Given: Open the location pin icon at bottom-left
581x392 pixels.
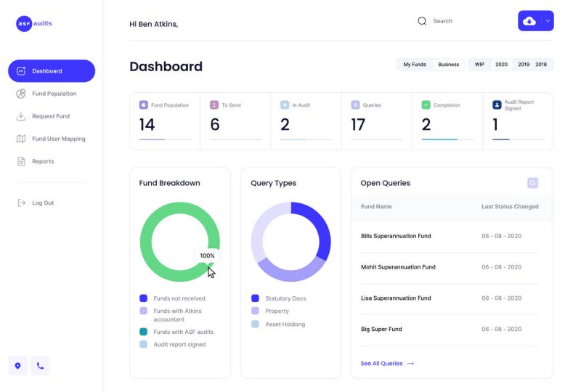Looking at the screenshot, I should click(18, 366).
